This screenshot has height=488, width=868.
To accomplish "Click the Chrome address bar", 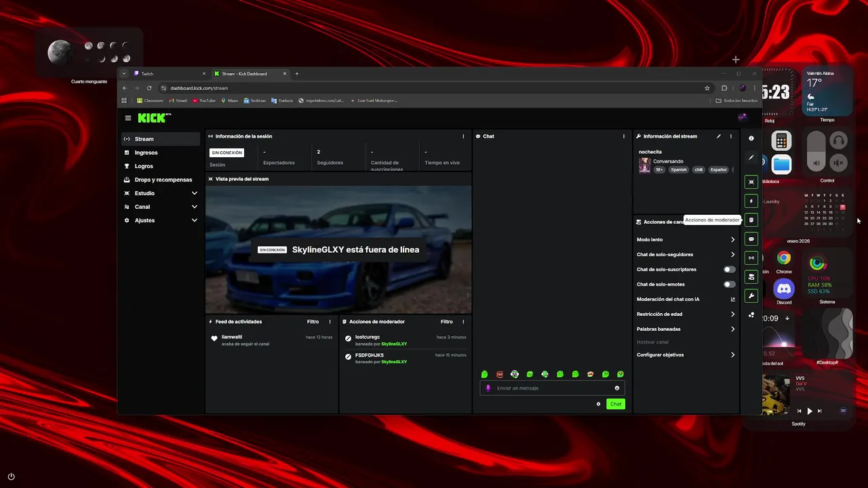I will point(434,88).
